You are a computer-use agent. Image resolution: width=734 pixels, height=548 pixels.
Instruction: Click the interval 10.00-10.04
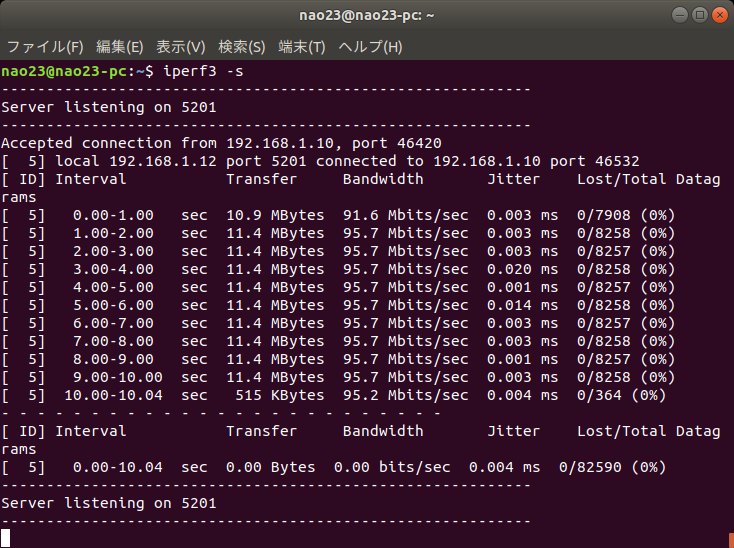click(113, 395)
